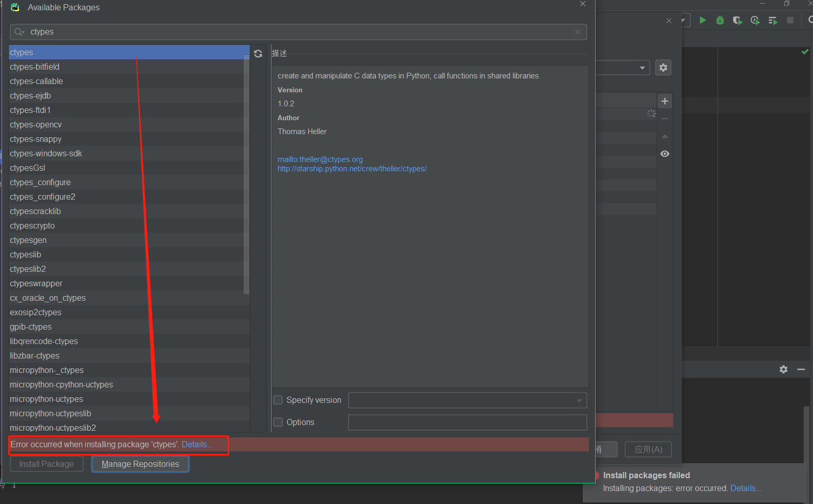Select ctypes-windows-sdk package
Viewport: 813px width, 504px height.
click(129, 153)
